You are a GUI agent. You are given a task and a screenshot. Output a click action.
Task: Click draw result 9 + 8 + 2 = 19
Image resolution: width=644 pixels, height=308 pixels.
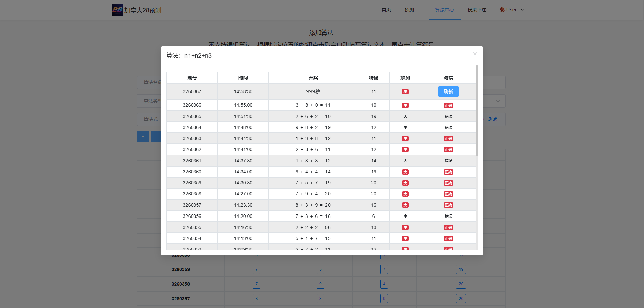[313, 127]
